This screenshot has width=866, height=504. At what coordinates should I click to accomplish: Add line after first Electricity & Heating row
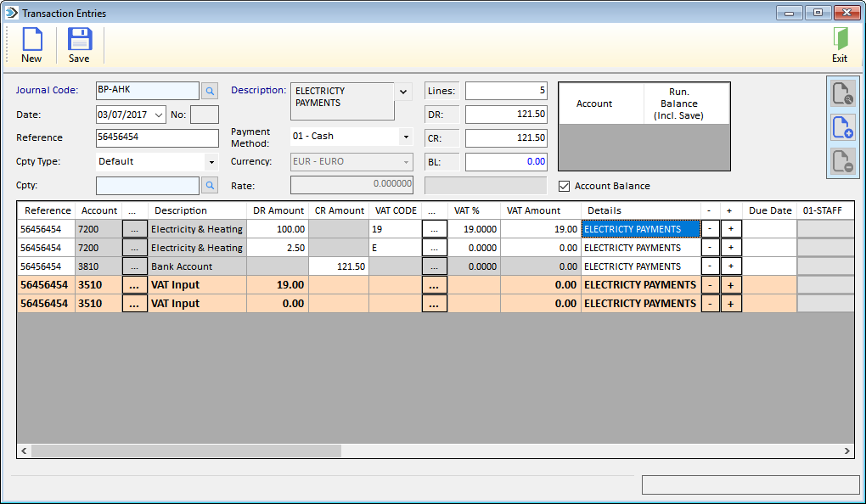[x=731, y=229]
